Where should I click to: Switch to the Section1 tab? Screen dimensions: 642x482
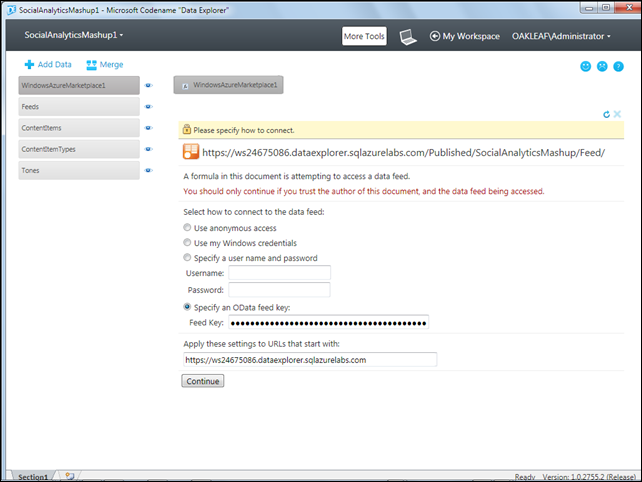tap(33, 477)
